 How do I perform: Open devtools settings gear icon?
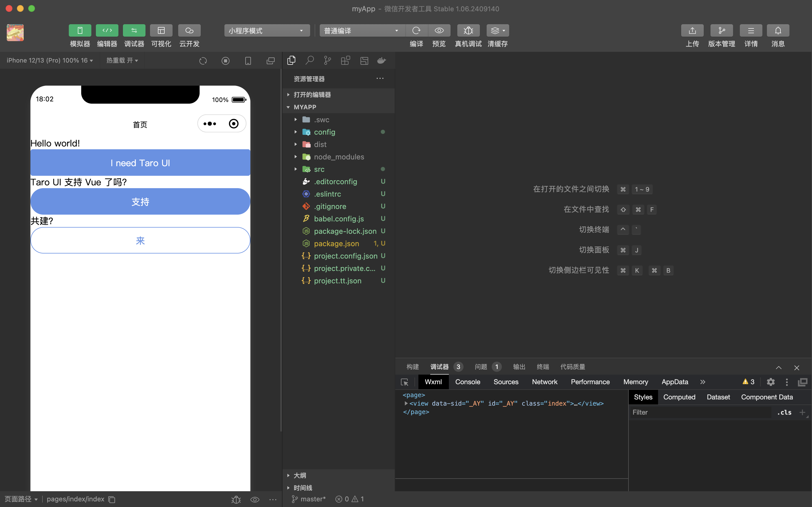pos(771,382)
